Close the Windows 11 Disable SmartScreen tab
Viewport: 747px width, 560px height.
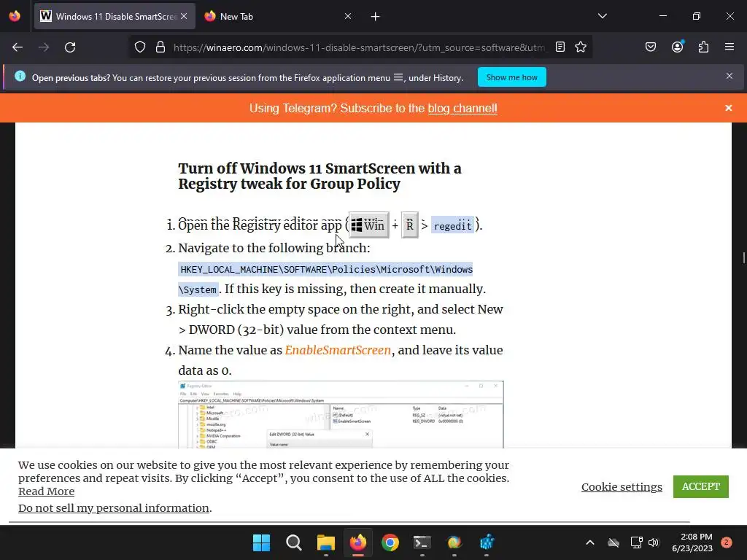pyautogui.click(x=185, y=16)
